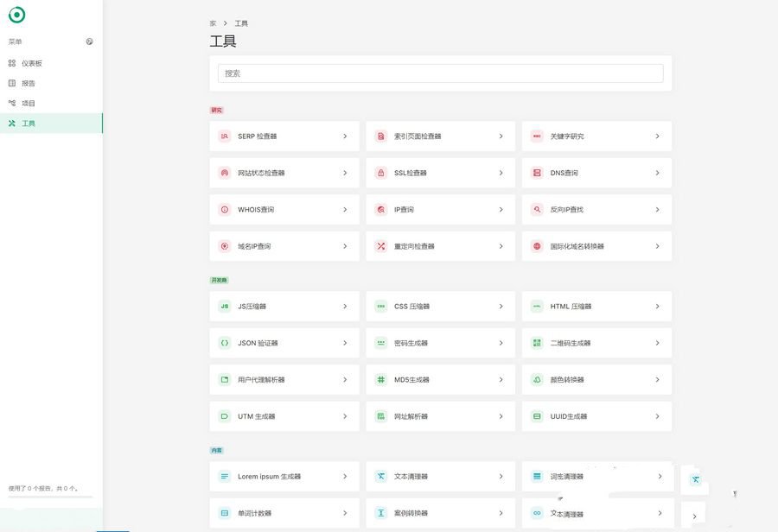
Task: Click the 国际化域名转换器 globe icon
Action: pos(537,246)
